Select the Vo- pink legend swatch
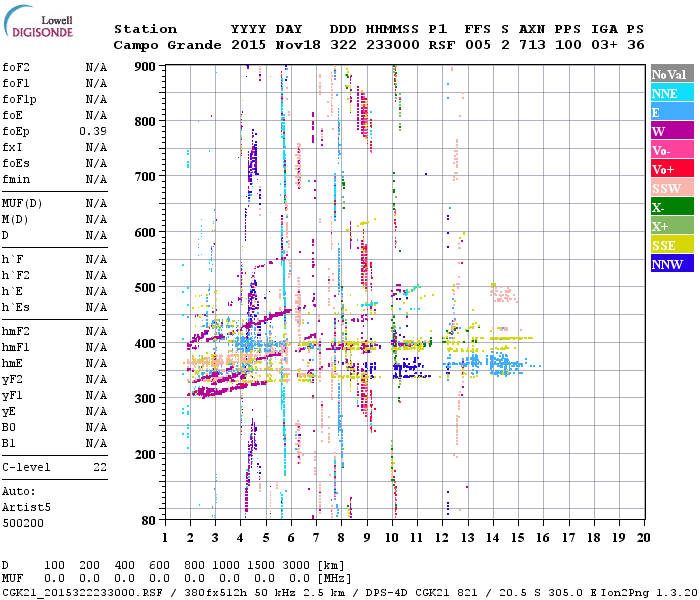 (x=672, y=150)
